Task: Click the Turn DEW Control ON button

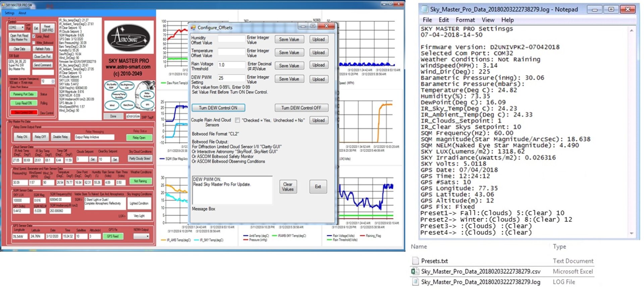Action: click(218, 108)
